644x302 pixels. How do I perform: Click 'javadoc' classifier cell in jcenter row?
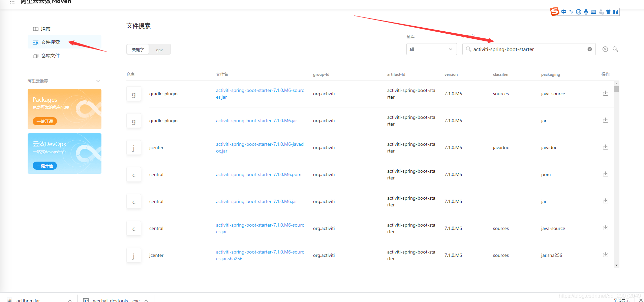tap(501, 147)
